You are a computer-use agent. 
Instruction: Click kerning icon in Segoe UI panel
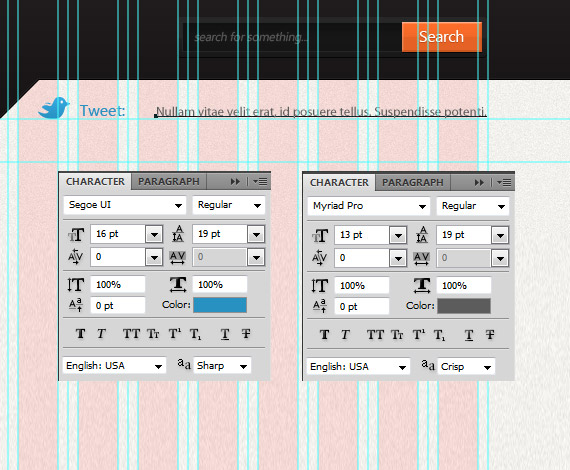(76, 257)
